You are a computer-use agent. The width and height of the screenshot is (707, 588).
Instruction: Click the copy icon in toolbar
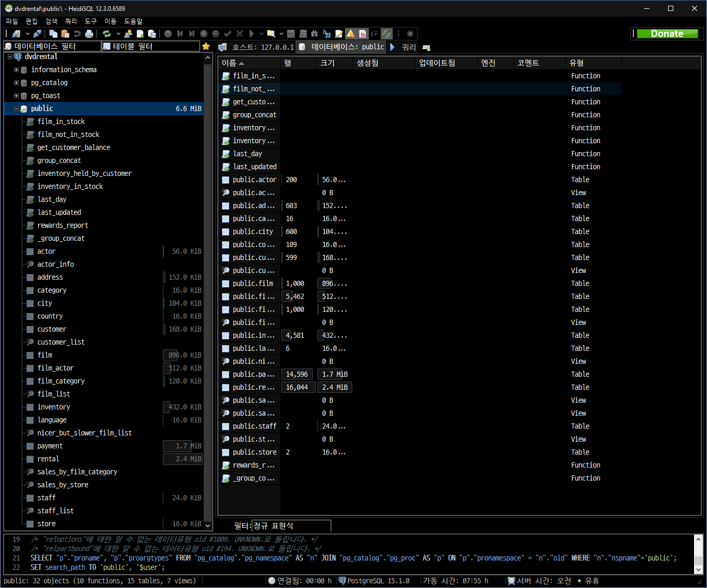click(x=53, y=34)
